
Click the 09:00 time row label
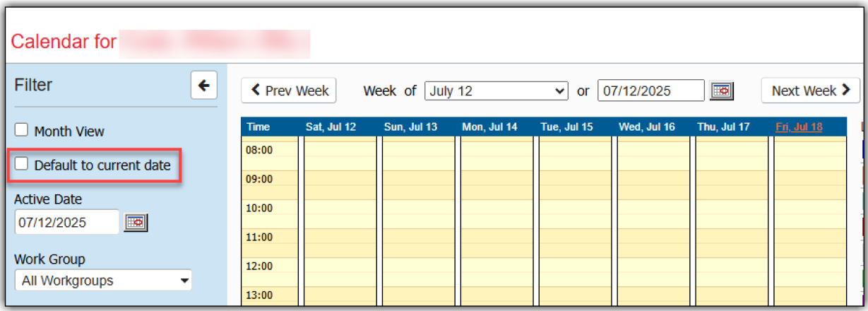260,179
